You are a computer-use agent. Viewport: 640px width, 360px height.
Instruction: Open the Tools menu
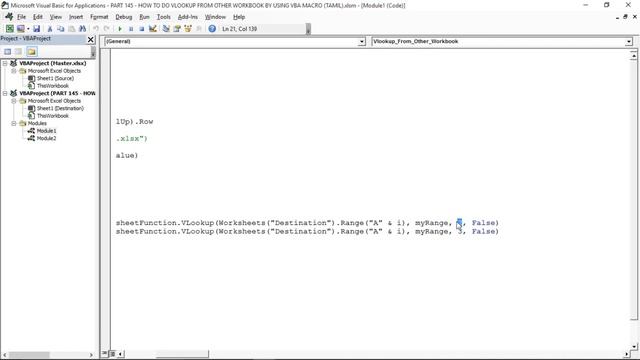[163, 17]
